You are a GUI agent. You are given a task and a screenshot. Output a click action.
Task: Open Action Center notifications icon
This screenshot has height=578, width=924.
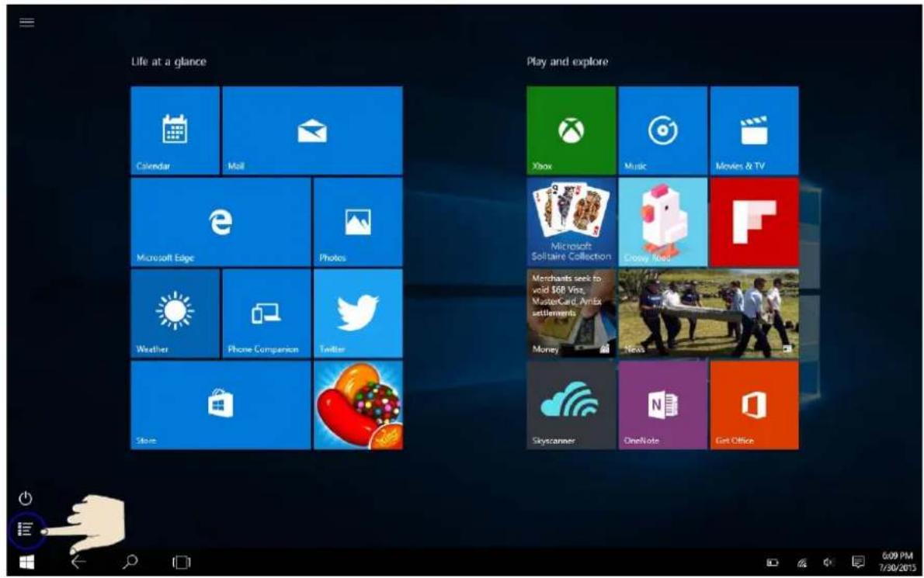pyautogui.click(x=858, y=562)
